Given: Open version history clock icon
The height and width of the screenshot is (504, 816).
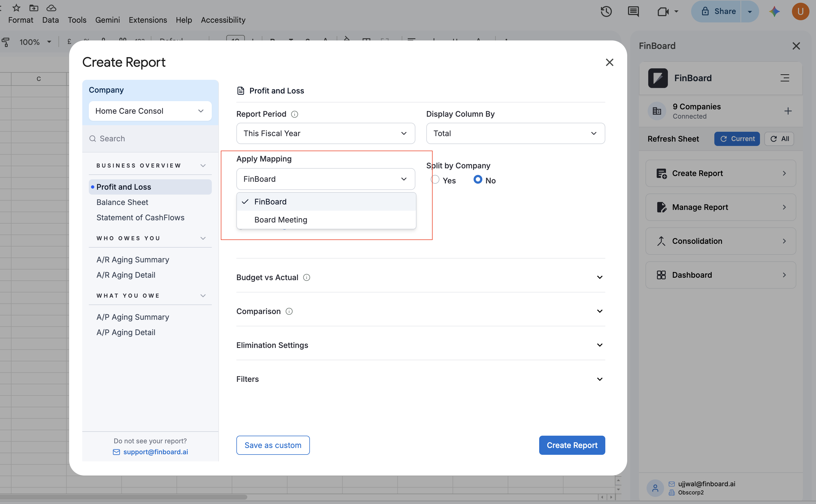Looking at the screenshot, I should pyautogui.click(x=606, y=11).
